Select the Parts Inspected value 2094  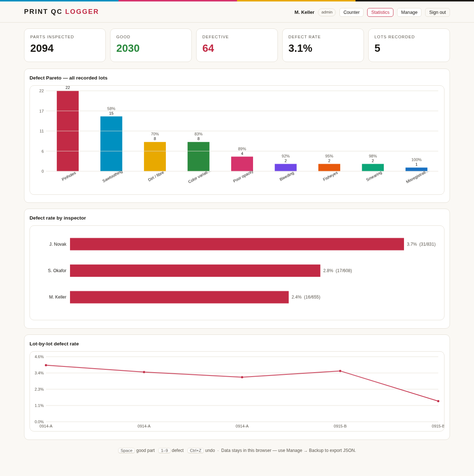point(42,48)
